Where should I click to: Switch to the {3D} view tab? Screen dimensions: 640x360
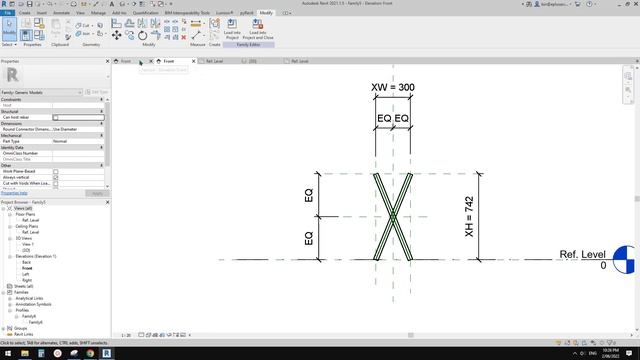[x=253, y=61]
